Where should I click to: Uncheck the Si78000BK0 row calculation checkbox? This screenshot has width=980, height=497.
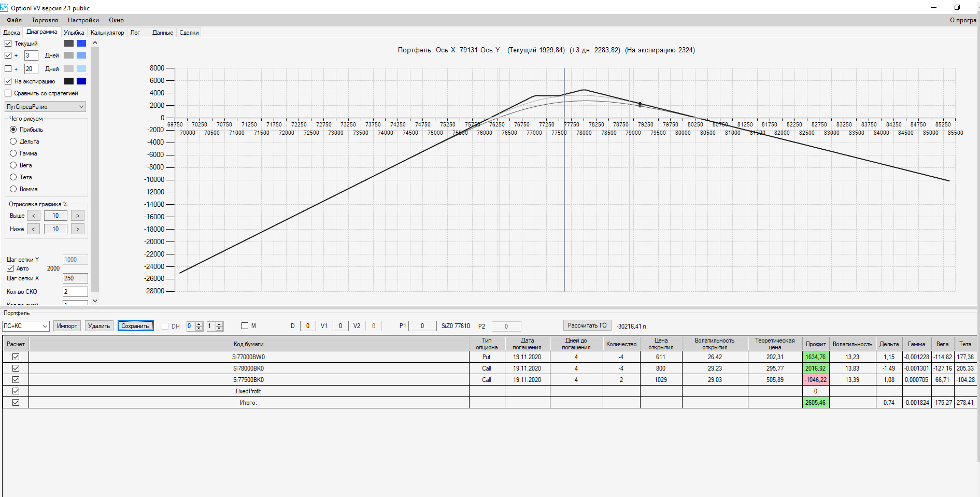[16, 368]
